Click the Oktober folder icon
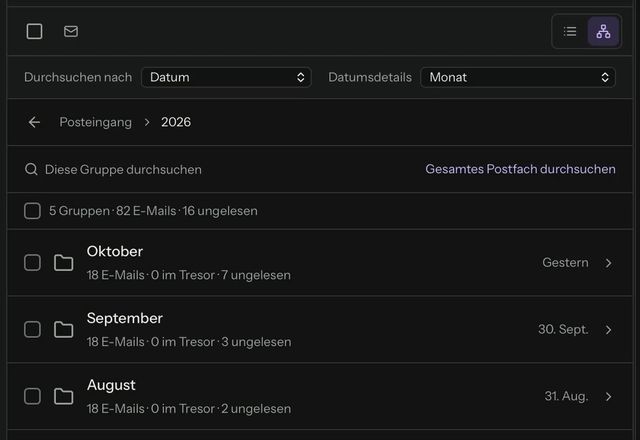 pos(64,262)
